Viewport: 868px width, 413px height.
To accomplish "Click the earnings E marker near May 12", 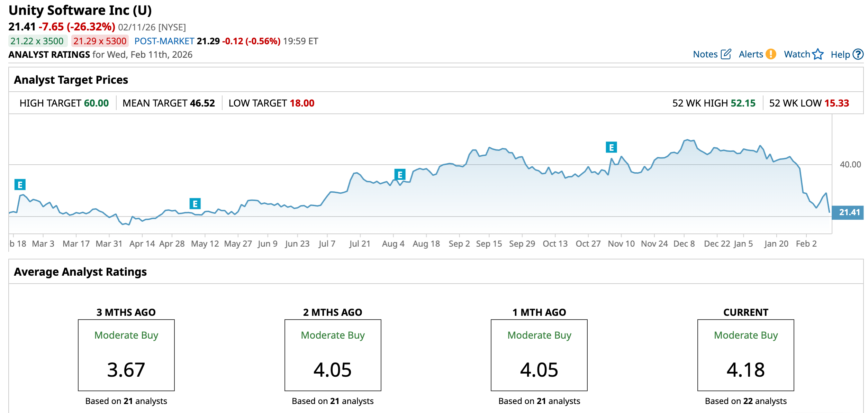I will 195,204.
